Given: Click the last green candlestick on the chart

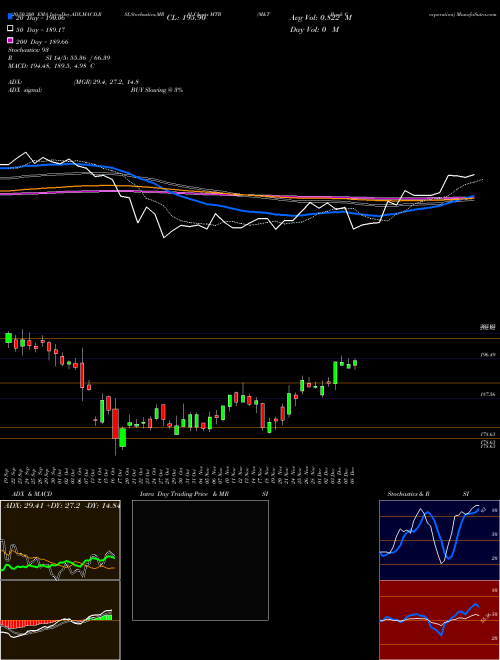Looking at the screenshot, I should tap(355, 363).
